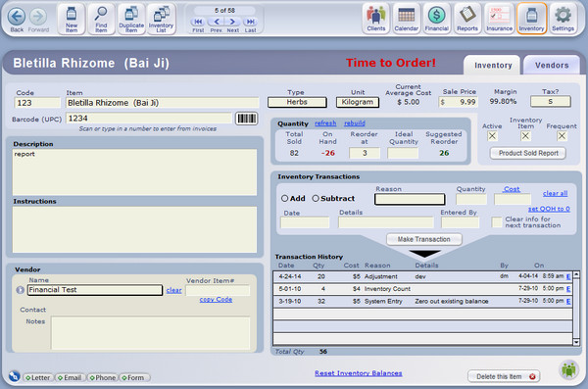Open the Reports module

click(467, 19)
